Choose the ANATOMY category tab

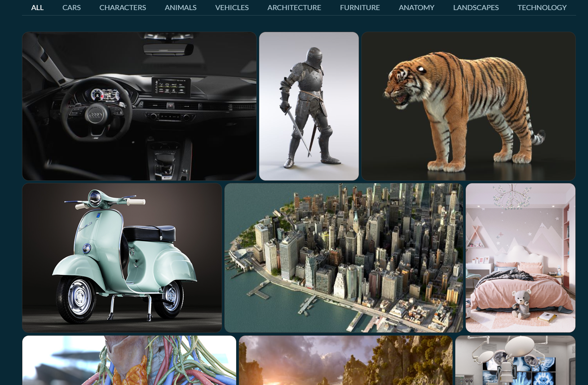click(x=416, y=8)
